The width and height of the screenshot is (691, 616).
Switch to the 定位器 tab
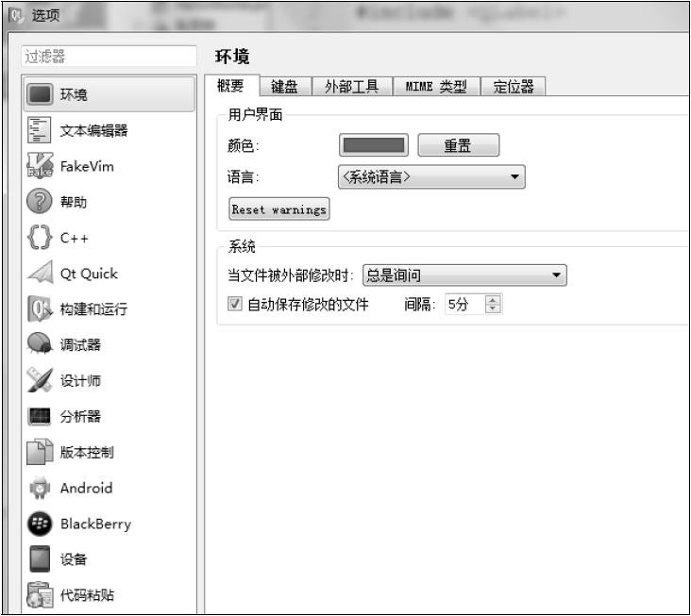point(514,86)
